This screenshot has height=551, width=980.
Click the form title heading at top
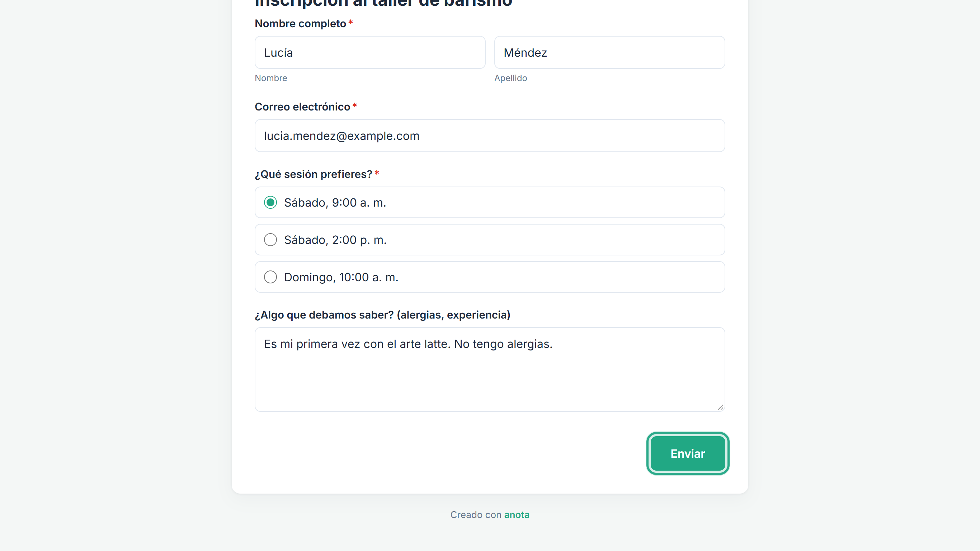pos(383,3)
